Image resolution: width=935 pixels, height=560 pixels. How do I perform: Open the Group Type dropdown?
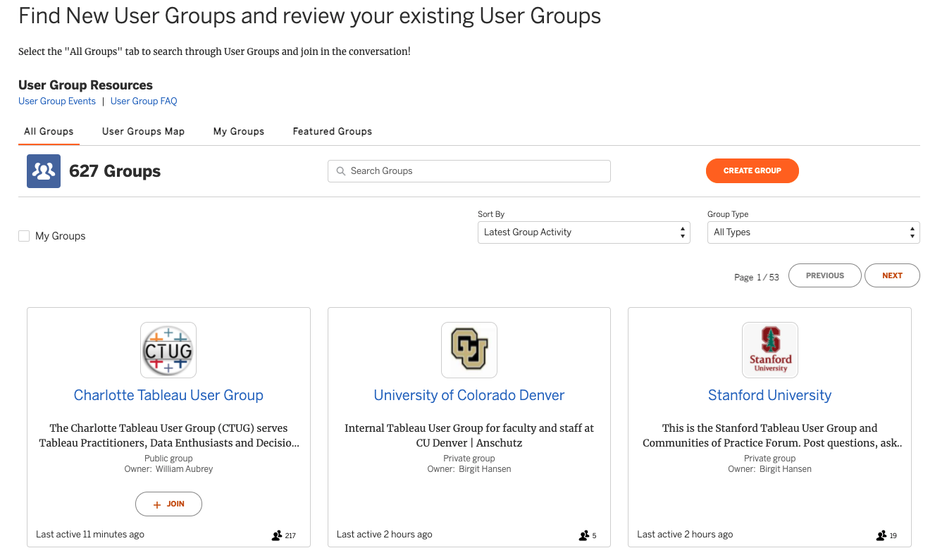pos(814,232)
